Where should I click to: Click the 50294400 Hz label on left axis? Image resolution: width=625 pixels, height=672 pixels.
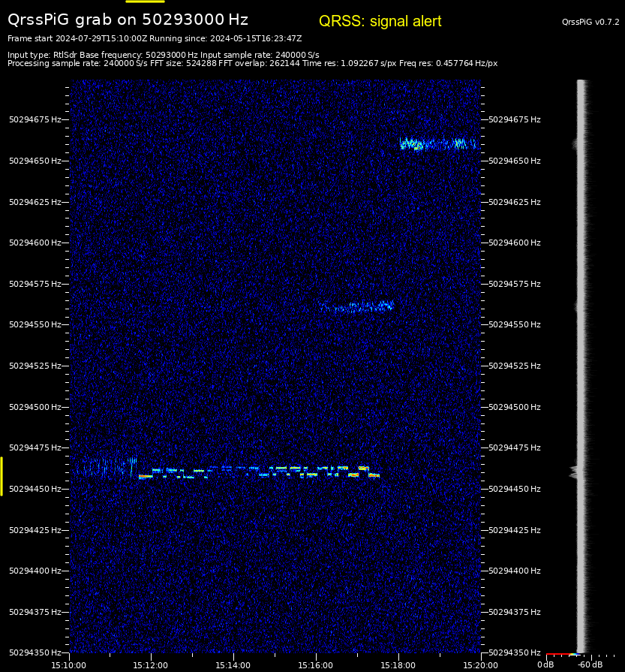[x=35, y=571]
